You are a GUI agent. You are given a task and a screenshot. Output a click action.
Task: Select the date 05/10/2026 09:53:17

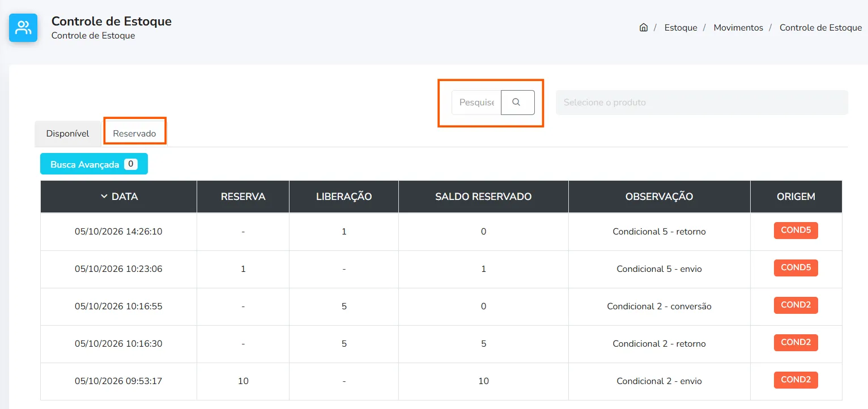118,381
